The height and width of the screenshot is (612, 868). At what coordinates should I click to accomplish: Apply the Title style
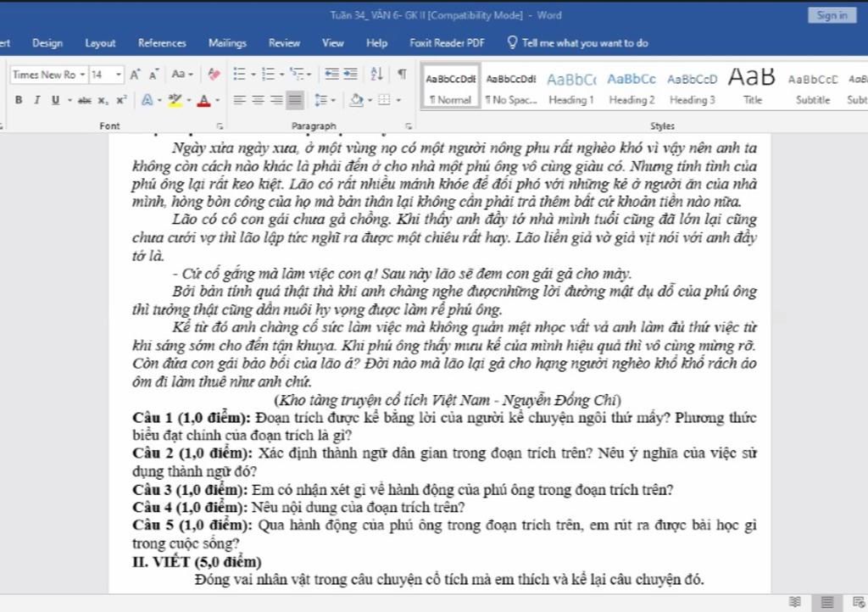753,88
